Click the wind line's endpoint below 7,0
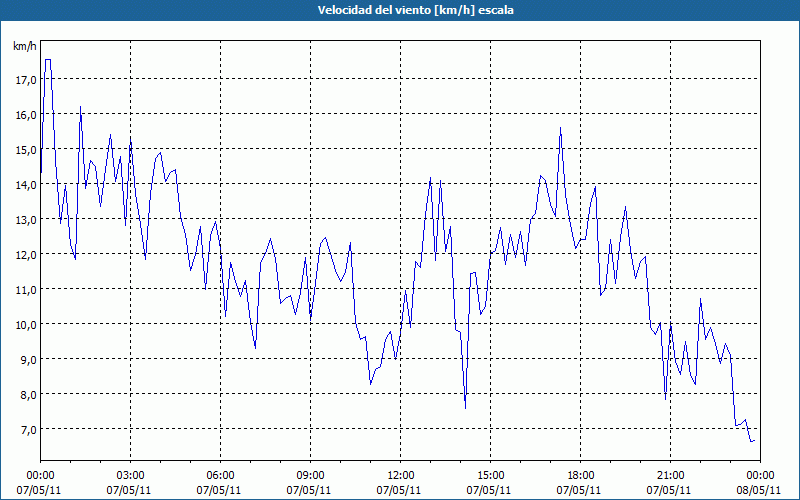The height and width of the screenshot is (500, 800). 753,441
